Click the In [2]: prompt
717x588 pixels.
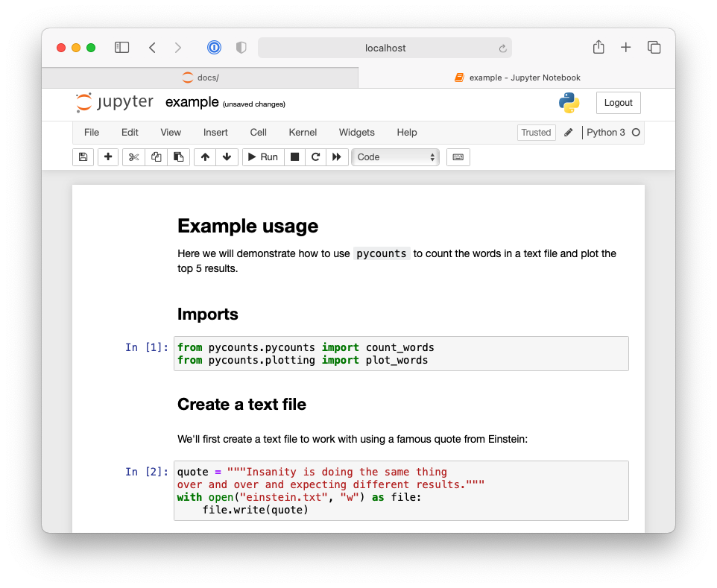pos(147,472)
